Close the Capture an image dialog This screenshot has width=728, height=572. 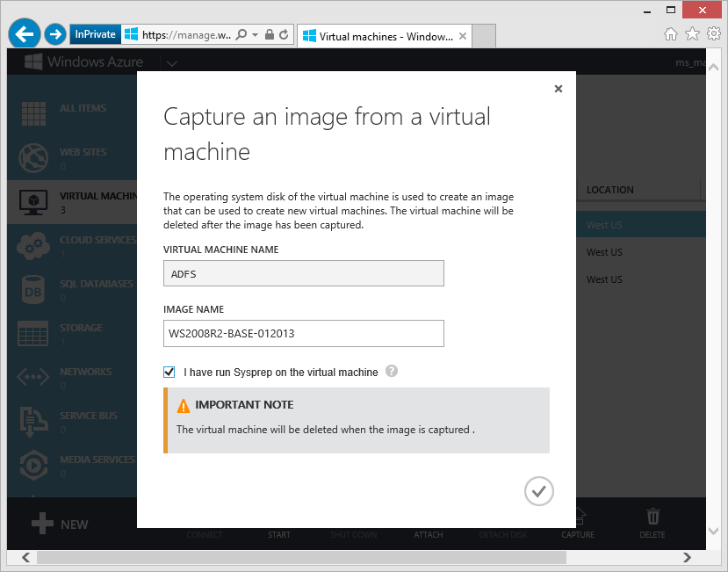coord(559,89)
